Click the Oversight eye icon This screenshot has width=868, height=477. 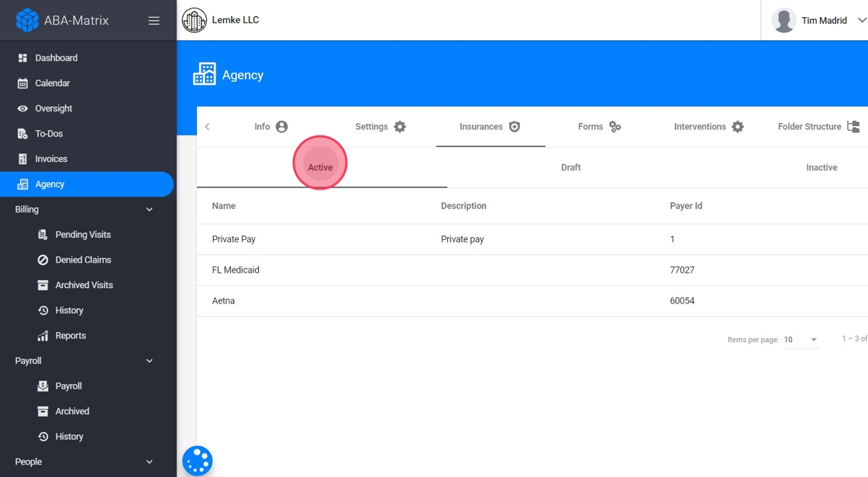(x=22, y=108)
